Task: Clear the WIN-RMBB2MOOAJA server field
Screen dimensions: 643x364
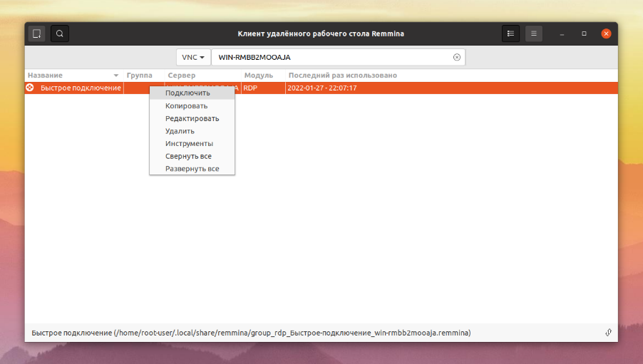Action: click(x=457, y=58)
